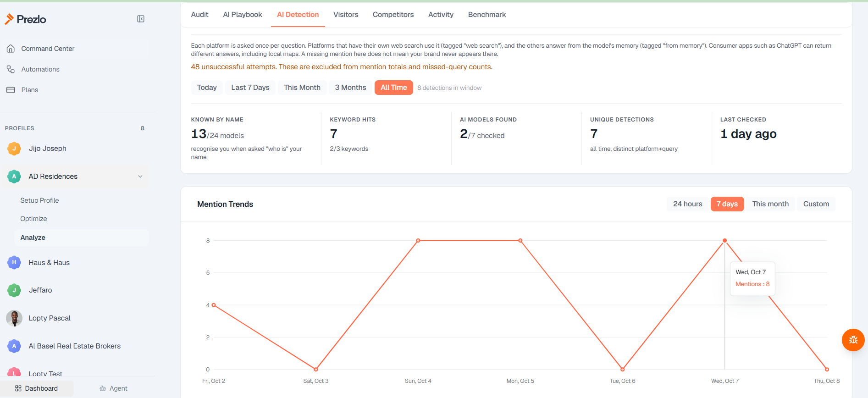Image resolution: width=868 pixels, height=398 pixels.
Task: Switch to the Activity tab
Action: [441, 15]
